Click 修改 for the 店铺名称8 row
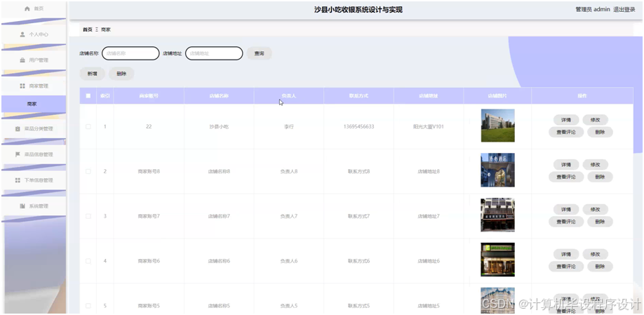 595,165
